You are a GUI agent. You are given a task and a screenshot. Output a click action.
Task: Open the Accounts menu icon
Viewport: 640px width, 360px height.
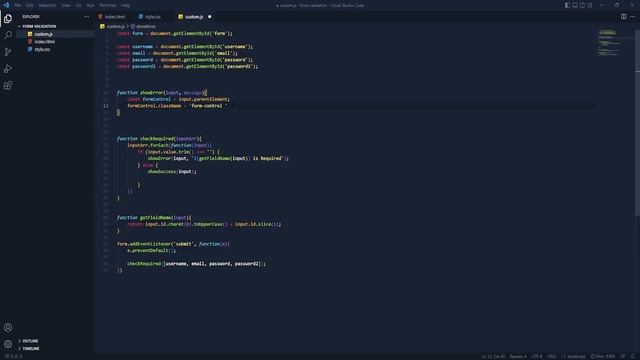tap(8, 327)
